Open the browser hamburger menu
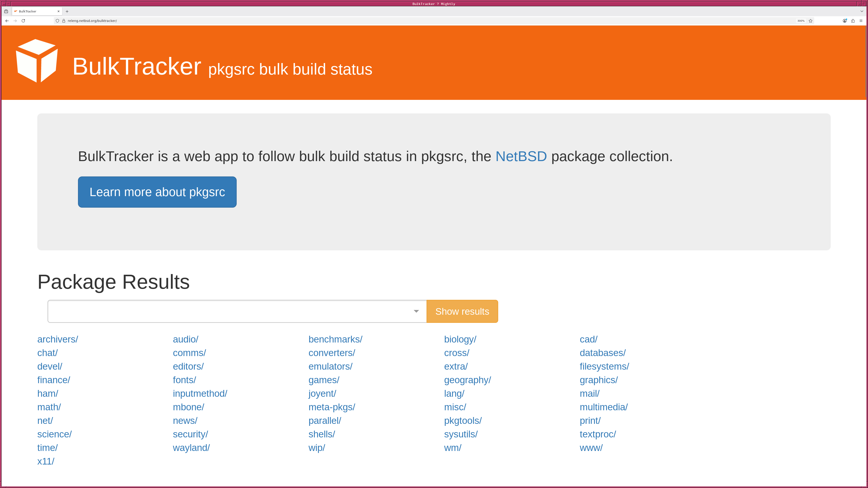 pyautogui.click(x=861, y=21)
